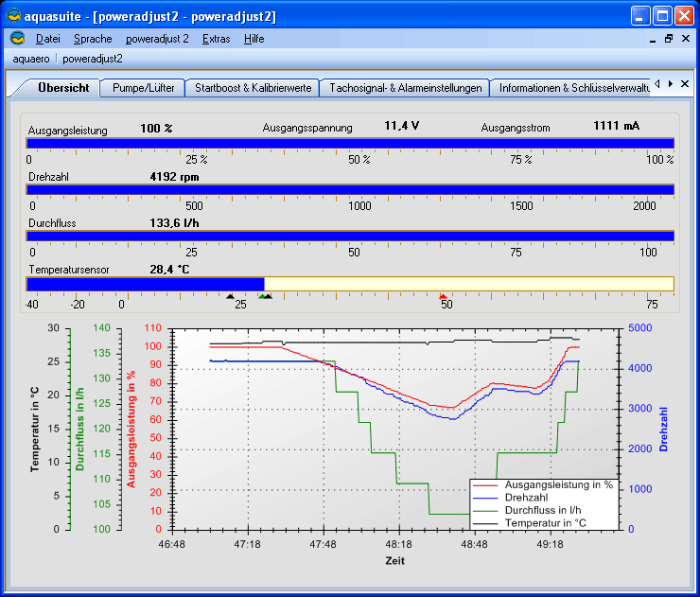
Task: Click the 133,6 l/h value
Action: tap(174, 223)
